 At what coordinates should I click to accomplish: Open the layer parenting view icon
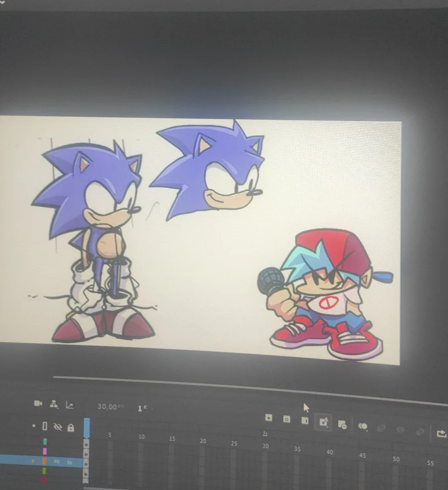point(54,404)
